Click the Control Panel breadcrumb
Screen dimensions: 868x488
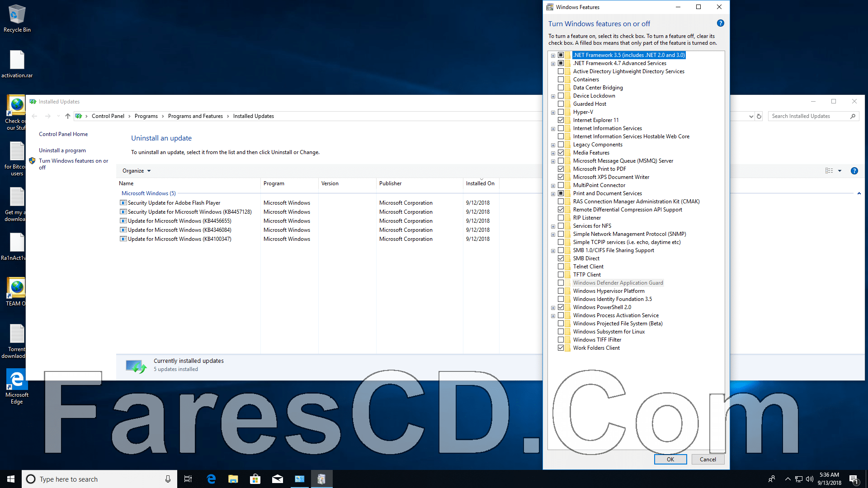tap(108, 116)
